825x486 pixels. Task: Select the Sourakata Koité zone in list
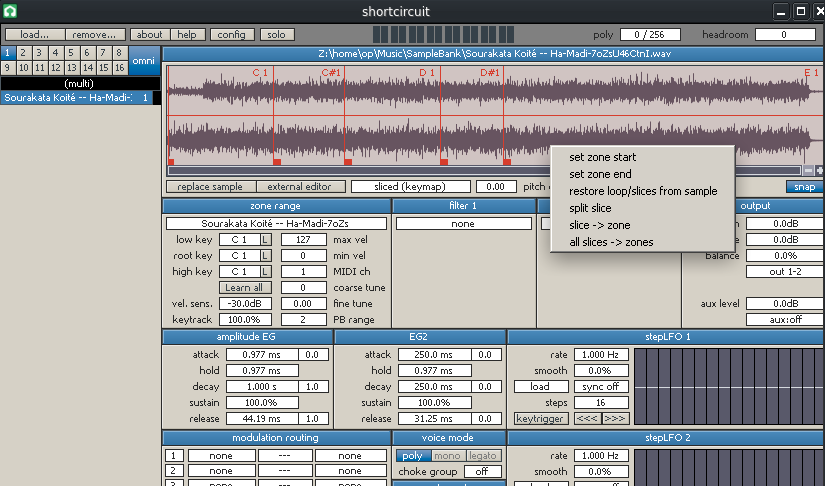77,97
